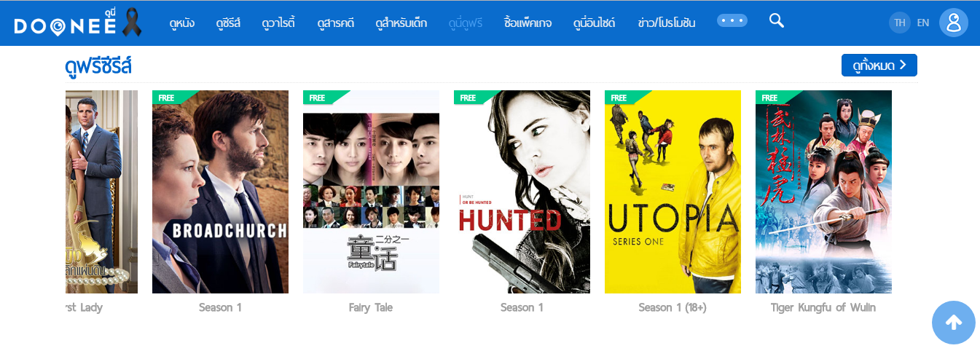
Task: Click the scroll-to-top arrow button
Action: (954, 323)
